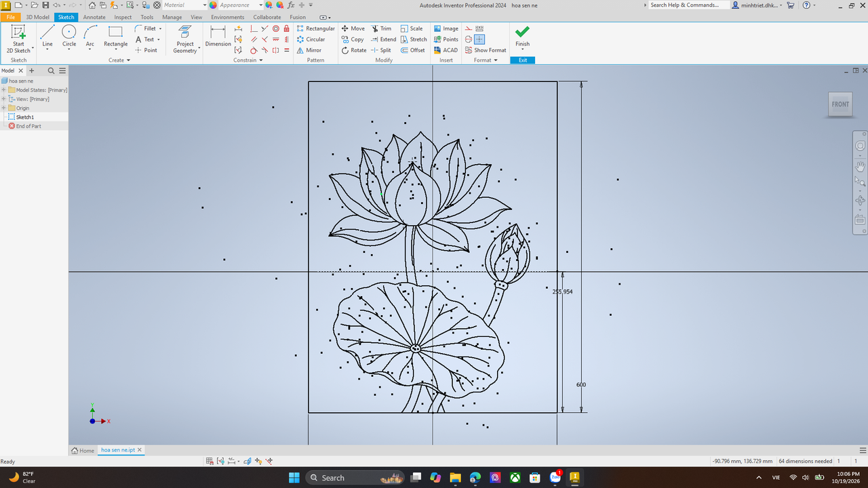Expand the Model States node

coord(3,89)
